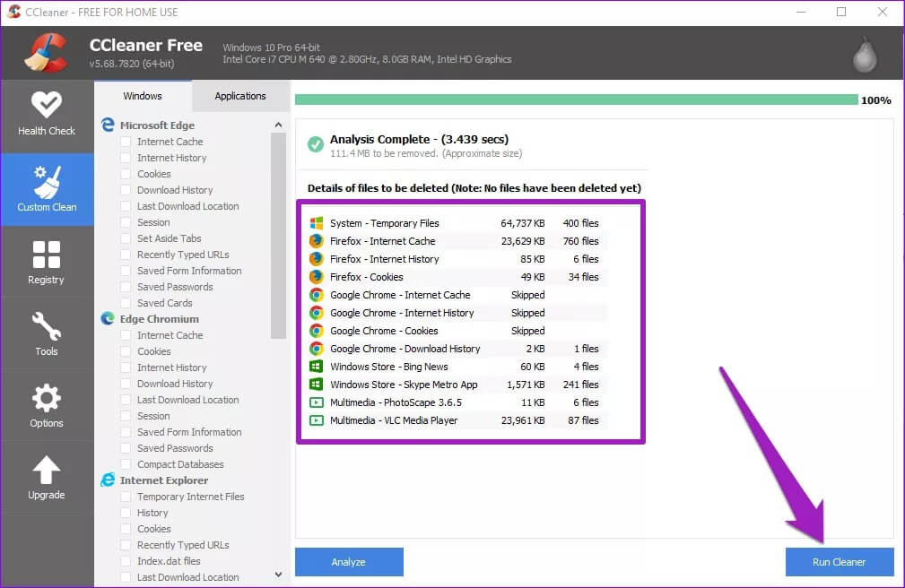The width and height of the screenshot is (905, 588).
Task: Open the Tools wrench section
Action: 46,334
